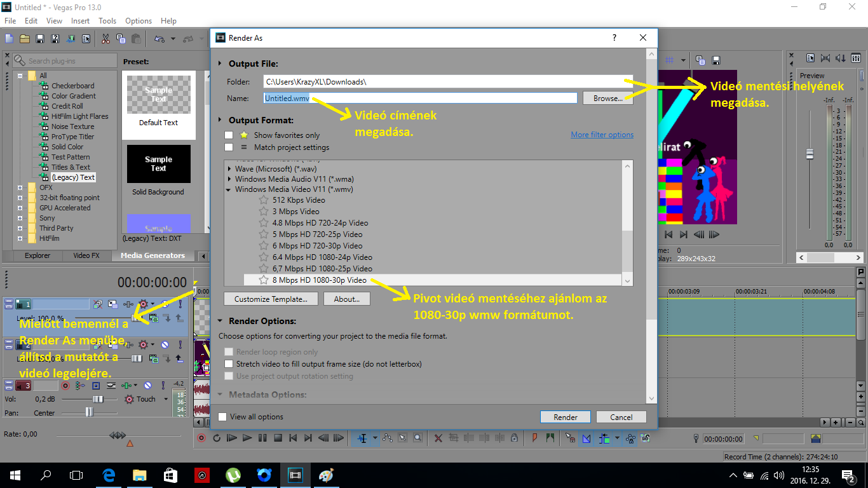
Task: Open Microsoft Edge from taskbar
Action: click(x=109, y=475)
